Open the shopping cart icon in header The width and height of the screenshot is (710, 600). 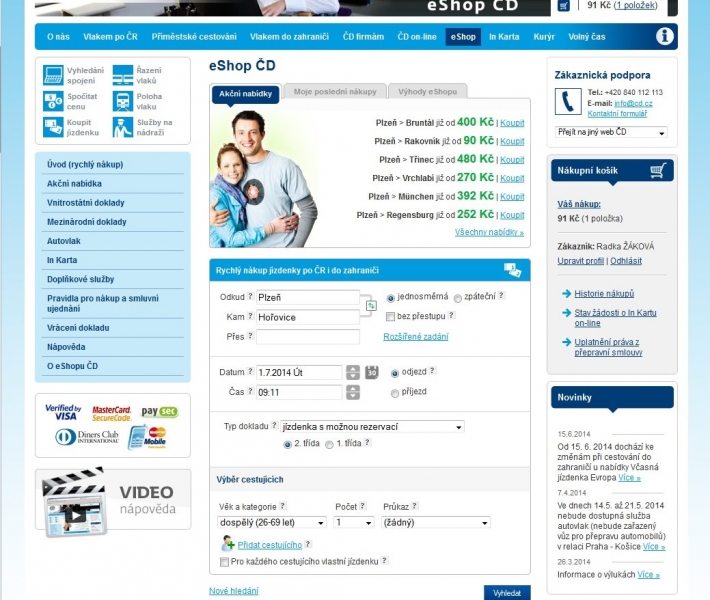point(563,6)
